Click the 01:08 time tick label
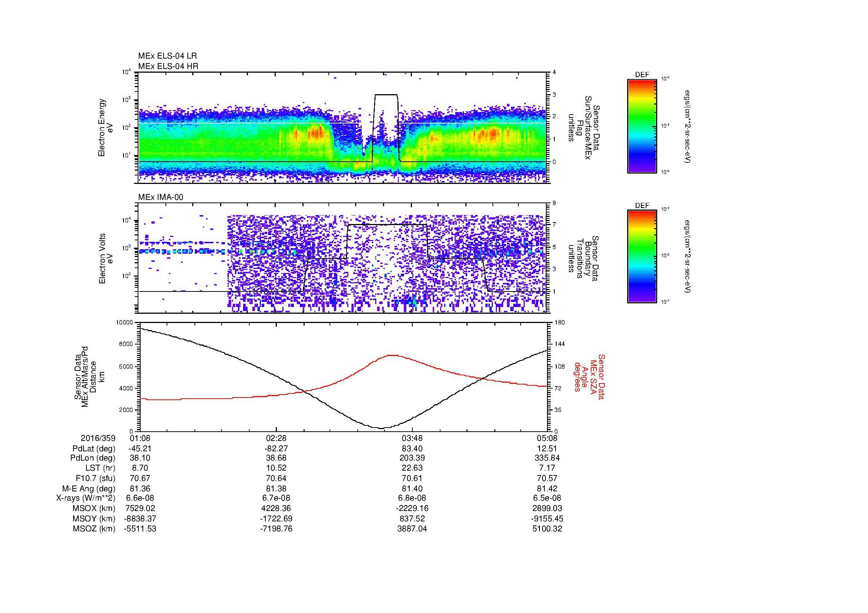The width and height of the screenshot is (868, 613). [x=140, y=438]
